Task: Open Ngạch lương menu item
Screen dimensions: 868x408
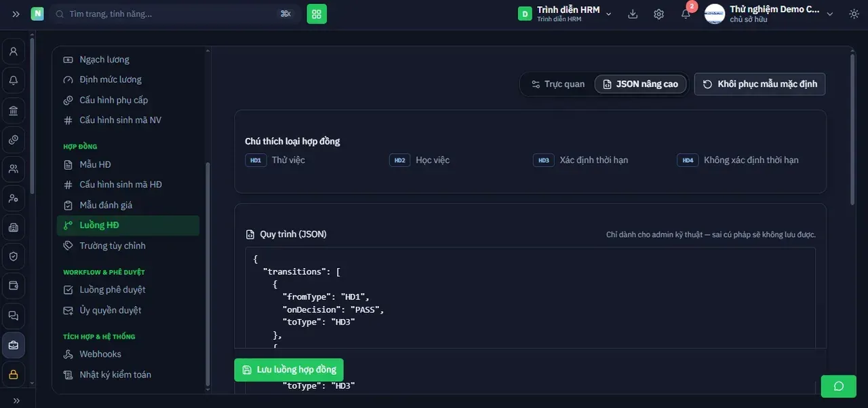Action: pyautogui.click(x=128, y=59)
